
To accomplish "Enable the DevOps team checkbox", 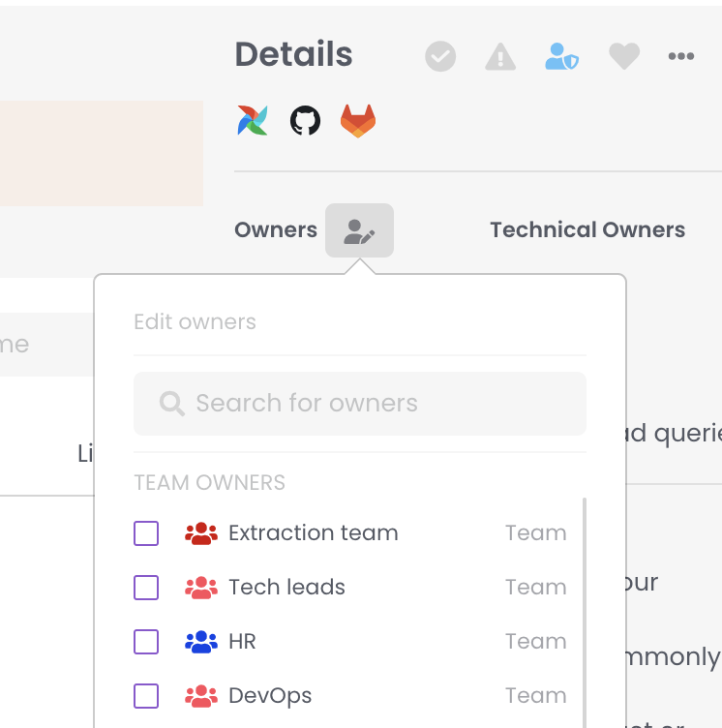I will pos(146,696).
